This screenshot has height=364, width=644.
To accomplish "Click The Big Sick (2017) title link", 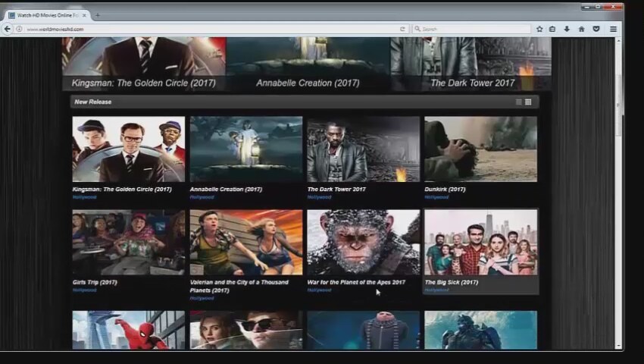I will 452,282.
